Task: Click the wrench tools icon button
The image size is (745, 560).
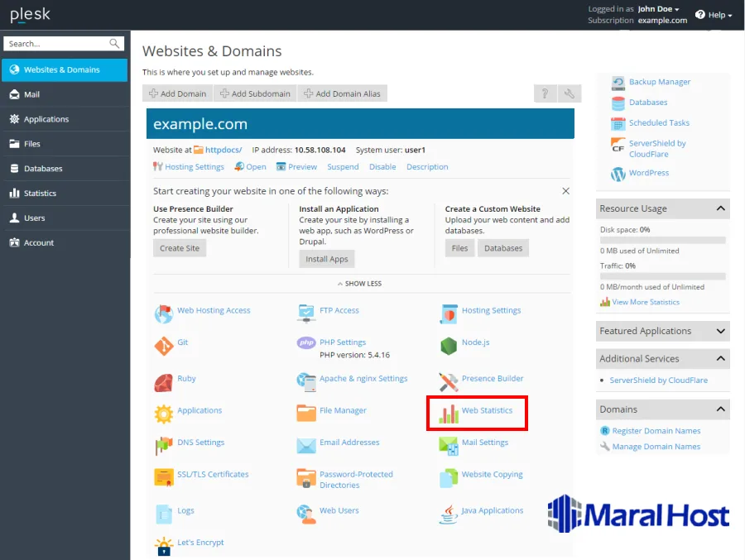Action: click(x=570, y=94)
